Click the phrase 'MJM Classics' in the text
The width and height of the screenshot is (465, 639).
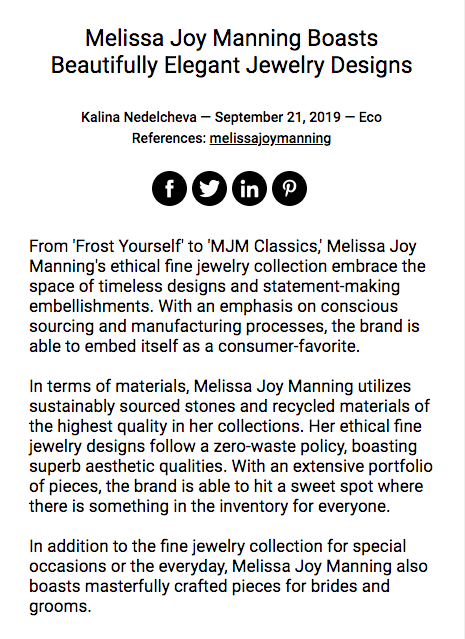coord(264,247)
